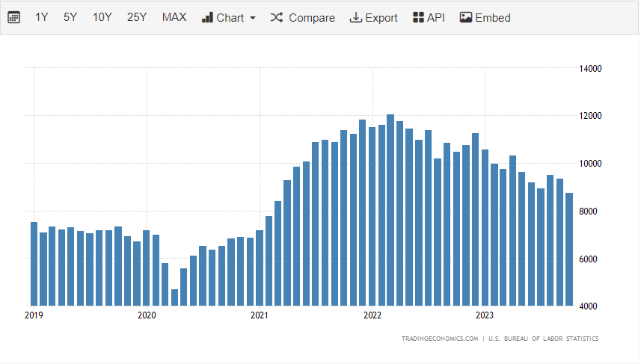Click the bar chart icon beside Chart

[207, 17]
